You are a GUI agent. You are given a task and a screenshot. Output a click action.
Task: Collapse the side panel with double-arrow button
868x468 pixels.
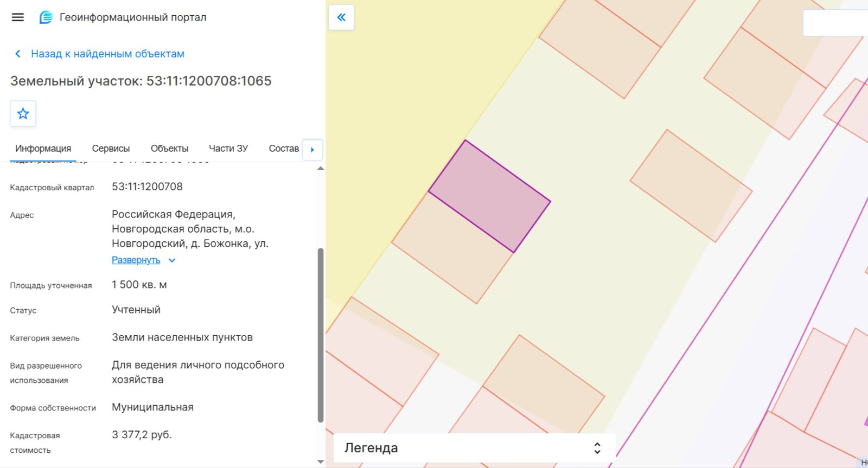pos(341,17)
